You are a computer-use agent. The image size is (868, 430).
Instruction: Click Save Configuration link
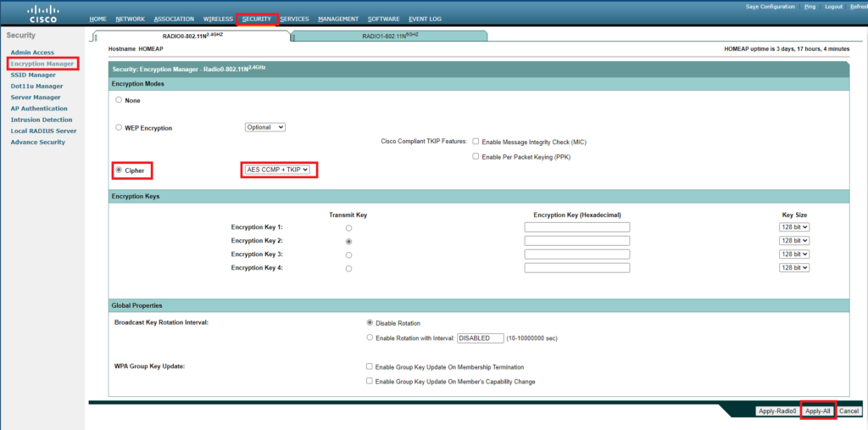(771, 7)
